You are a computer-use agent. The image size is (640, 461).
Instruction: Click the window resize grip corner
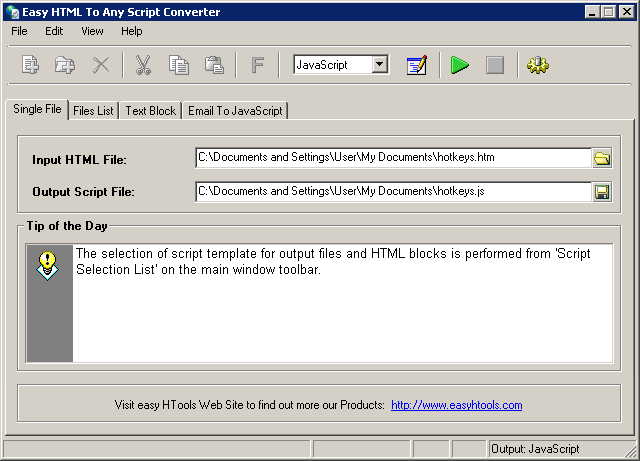630,450
